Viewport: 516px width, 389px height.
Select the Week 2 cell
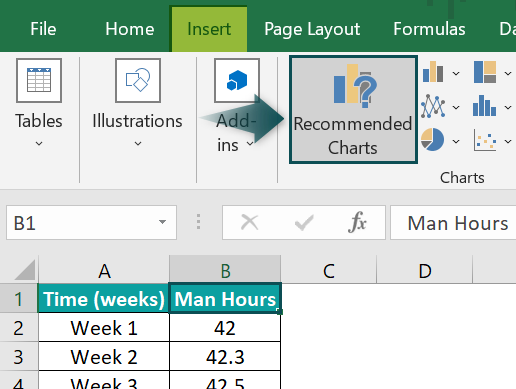104,357
